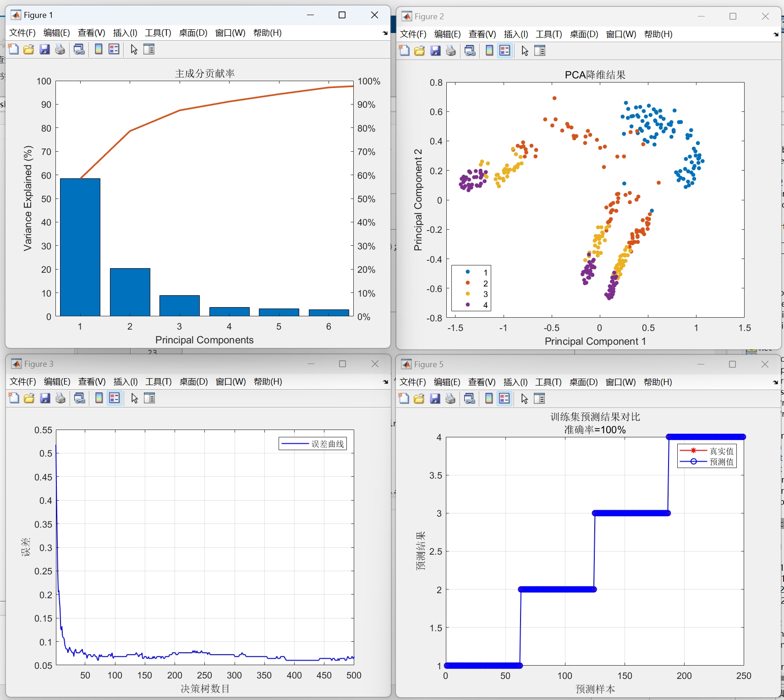Image resolution: width=784 pixels, height=700 pixels.
Task: Open property inspector in Figure 3
Action: coord(149,398)
